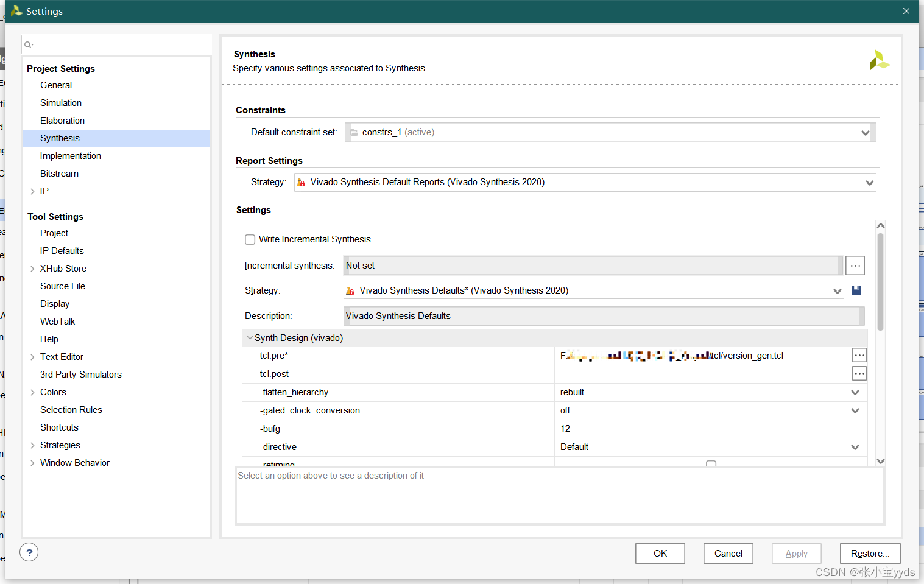The width and height of the screenshot is (924, 584).
Task: Click the Description field Vivado Synthesis Defaults
Action: [604, 316]
